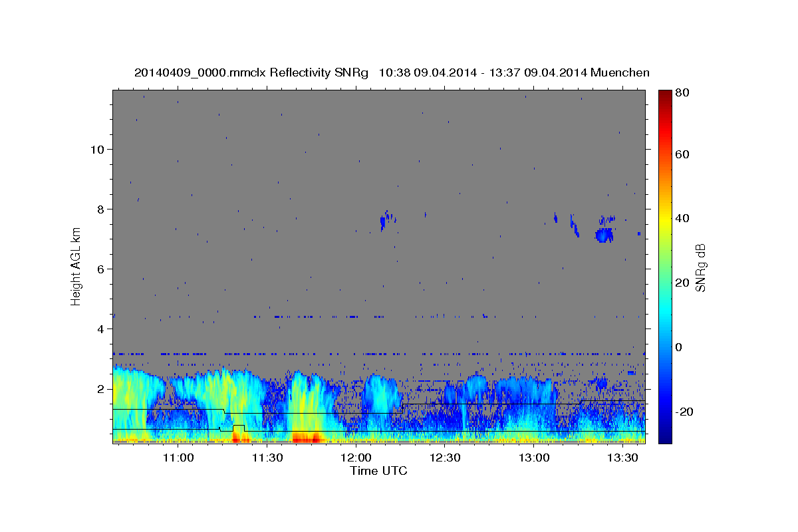
Task: Click the height tick label 10
Action: click(x=97, y=149)
